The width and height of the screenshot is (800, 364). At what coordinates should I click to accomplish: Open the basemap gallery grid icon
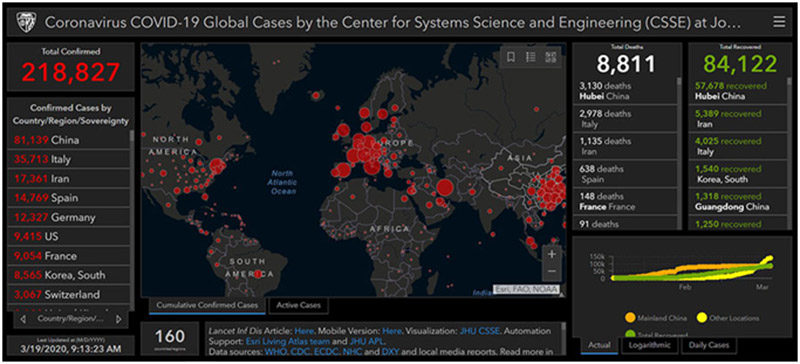pos(550,57)
